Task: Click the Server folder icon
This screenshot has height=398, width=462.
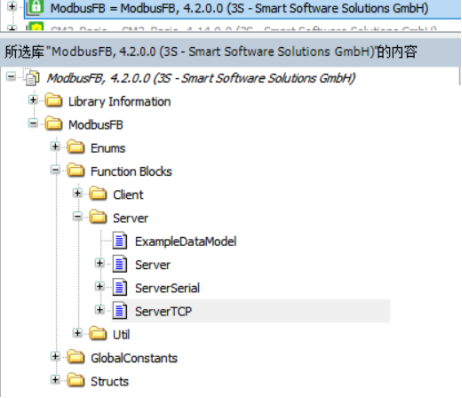Action: [x=98, y=218]
